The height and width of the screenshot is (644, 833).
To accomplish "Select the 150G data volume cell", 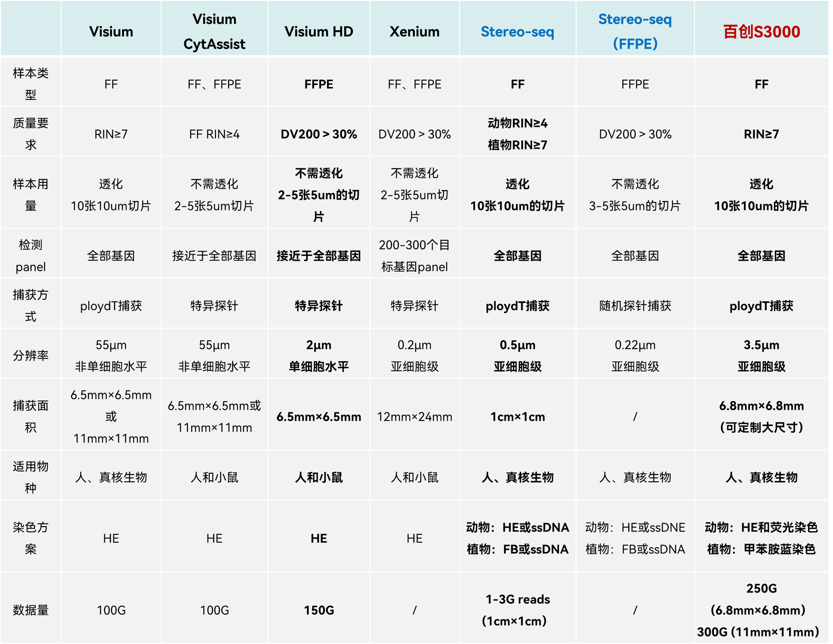I will tap(318, 610).
